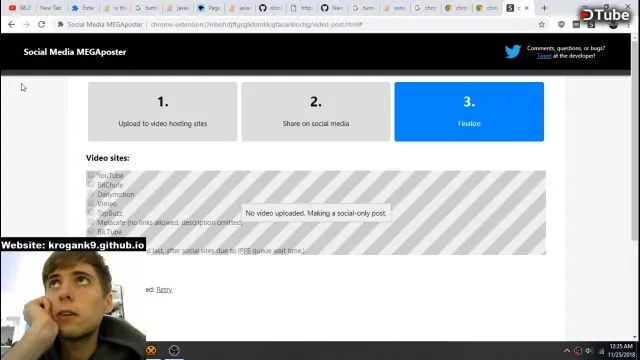Open the taskbar clock showing 12:35 AM
This screenshot has height=360, width=640.
click(622, 350)
